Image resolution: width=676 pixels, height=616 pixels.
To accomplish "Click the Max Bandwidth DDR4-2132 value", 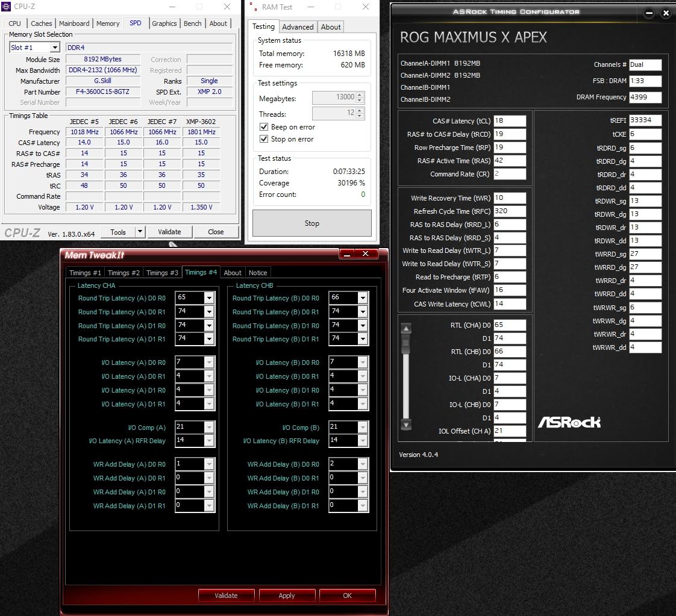I will (x=102, y=70).
